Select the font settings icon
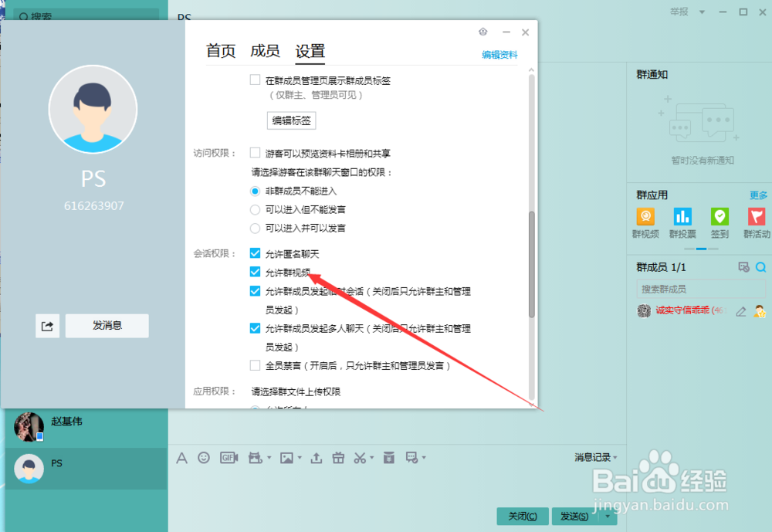The width and height of the screenshot is (772, 532). pyautogui.click(x=181, y=457)
